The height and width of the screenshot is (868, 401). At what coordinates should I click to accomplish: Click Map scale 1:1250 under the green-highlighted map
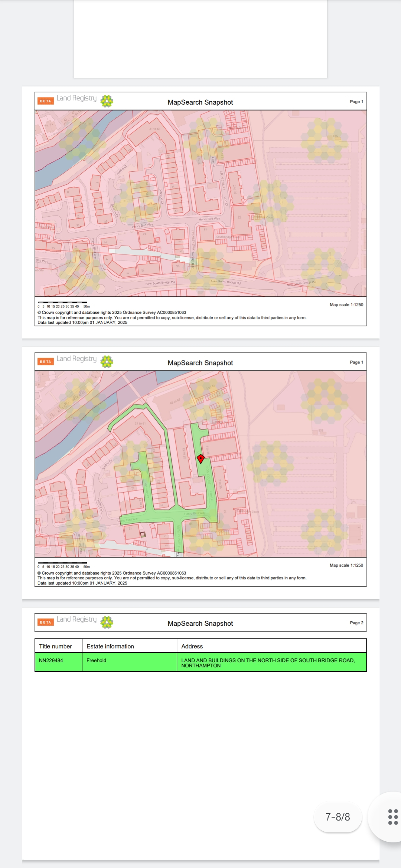(346, 565)
